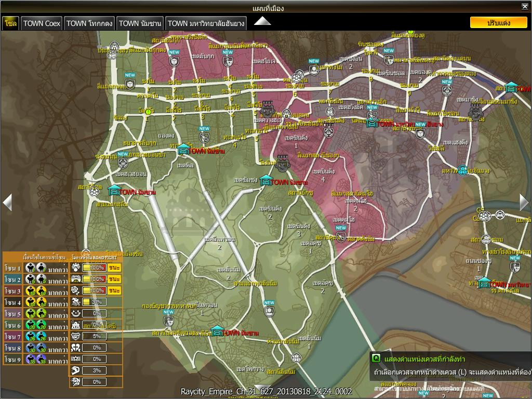
Task: Click the green Q quest position icon
Action: pyautogui.click(x=376, y=358)
